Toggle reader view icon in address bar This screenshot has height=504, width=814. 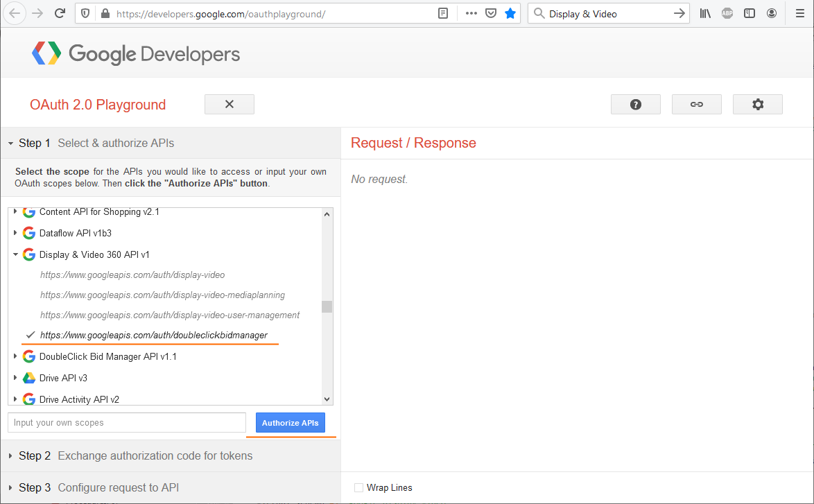pyautogui.click(x=443, y=13)
